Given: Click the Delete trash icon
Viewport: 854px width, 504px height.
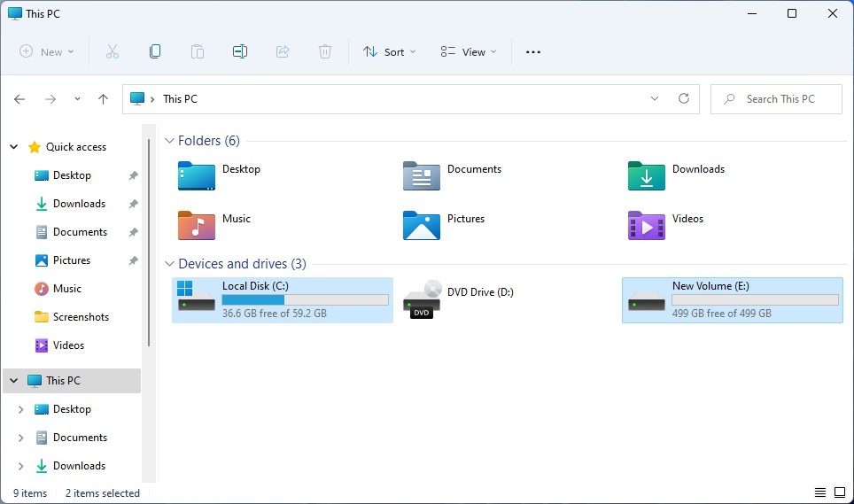Looking at the screenshot, I should (x=324, y=51).
